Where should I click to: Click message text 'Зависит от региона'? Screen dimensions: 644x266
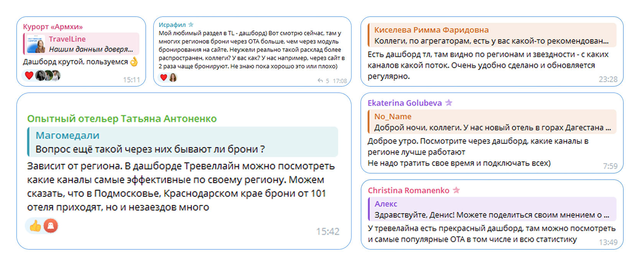click(74, 166)
